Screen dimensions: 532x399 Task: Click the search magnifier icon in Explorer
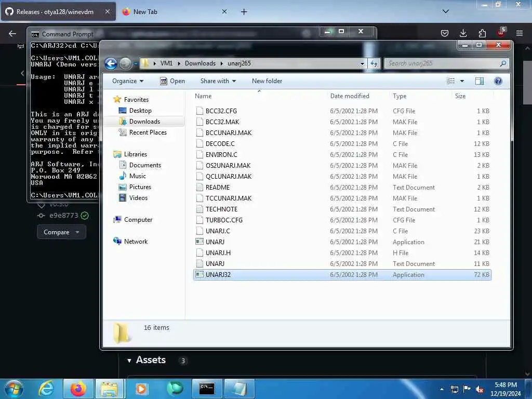[503, 63]
